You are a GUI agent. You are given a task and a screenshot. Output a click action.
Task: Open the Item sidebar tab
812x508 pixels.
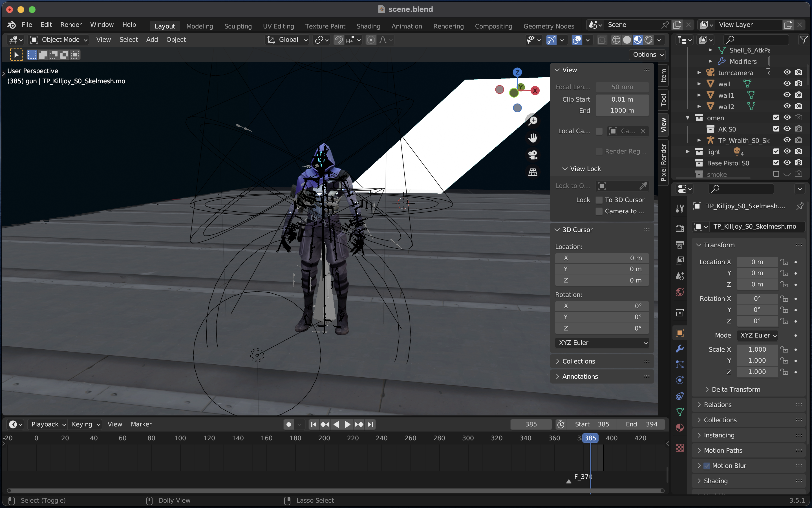(x=663, y=76)
